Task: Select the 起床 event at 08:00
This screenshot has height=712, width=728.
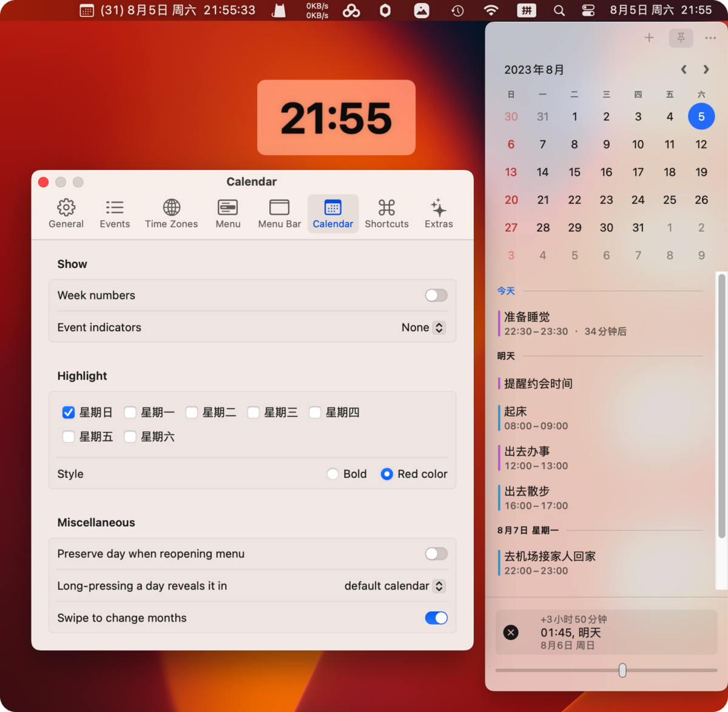Action: pyautogui.click(x=601, y=418)
